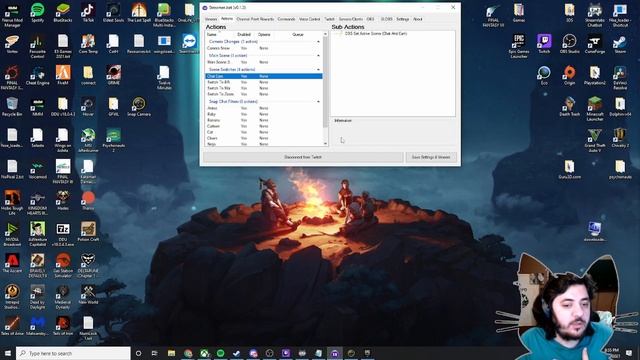
Task: Select the OBS Studio desktop icon
Action: (x=569, y=44)
